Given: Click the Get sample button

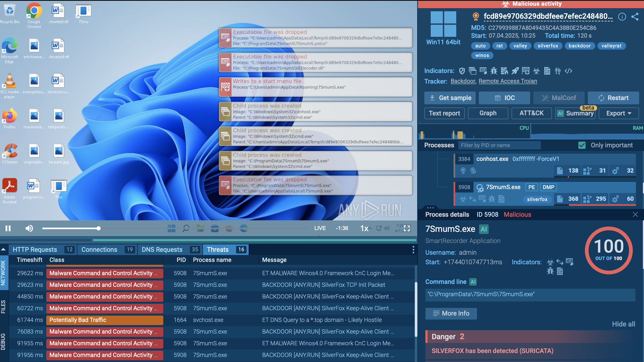Looking at the screenshot, I should [x=450, y=98].
